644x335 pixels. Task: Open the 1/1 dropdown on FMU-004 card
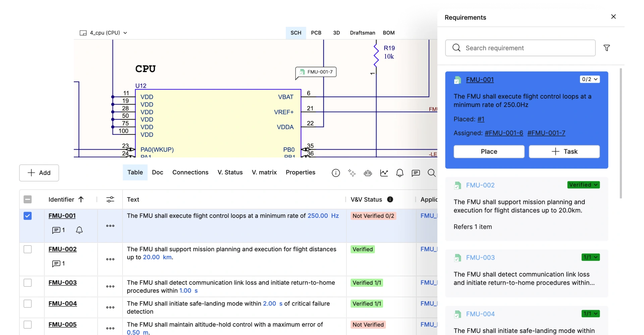coord(591,314)
